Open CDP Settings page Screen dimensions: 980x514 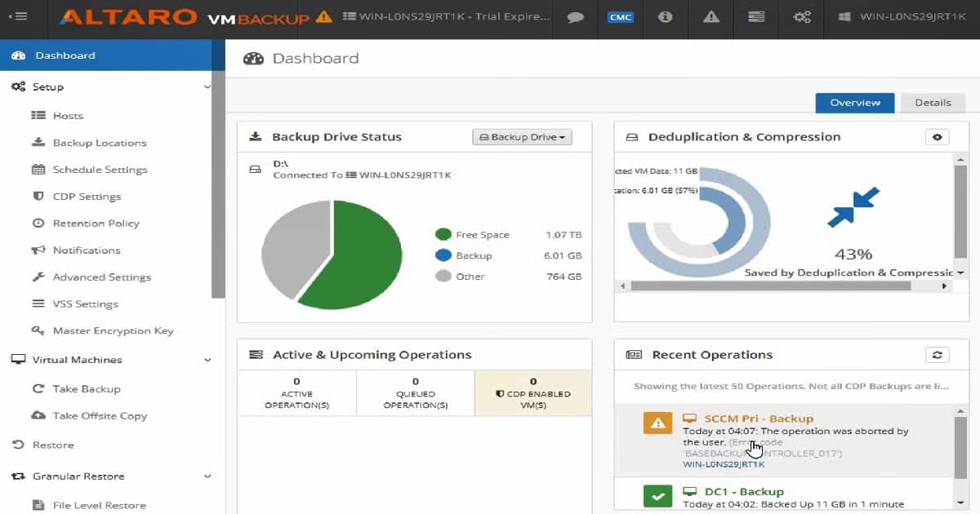click(87, 197)
